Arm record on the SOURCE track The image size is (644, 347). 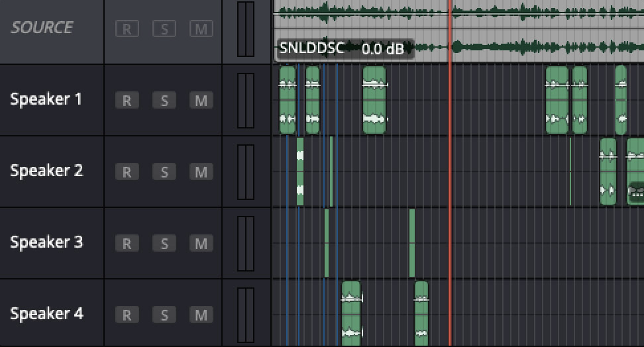127,28
